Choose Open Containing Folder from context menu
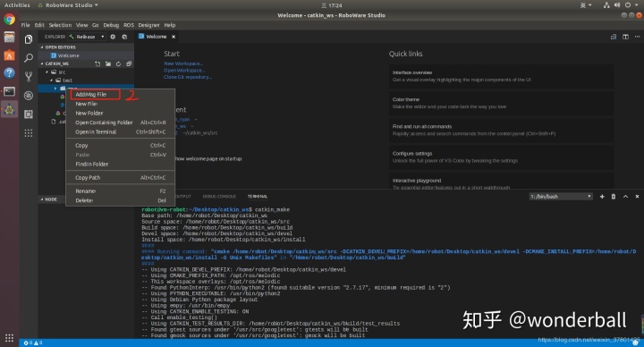644x347 pixels. (121, 123)
